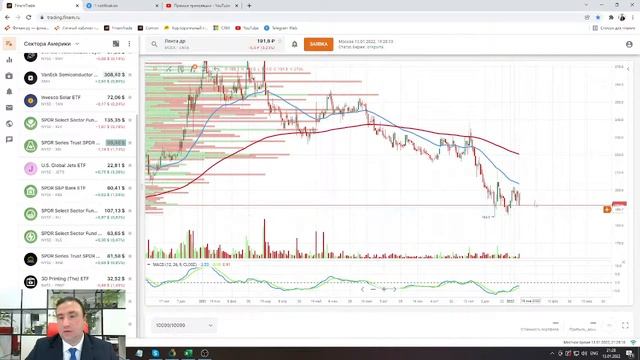The width and height of the screenshot is (640, 360).
Task: Open the user profile icon
Action: pyautogui.click(x=629, y=44)
